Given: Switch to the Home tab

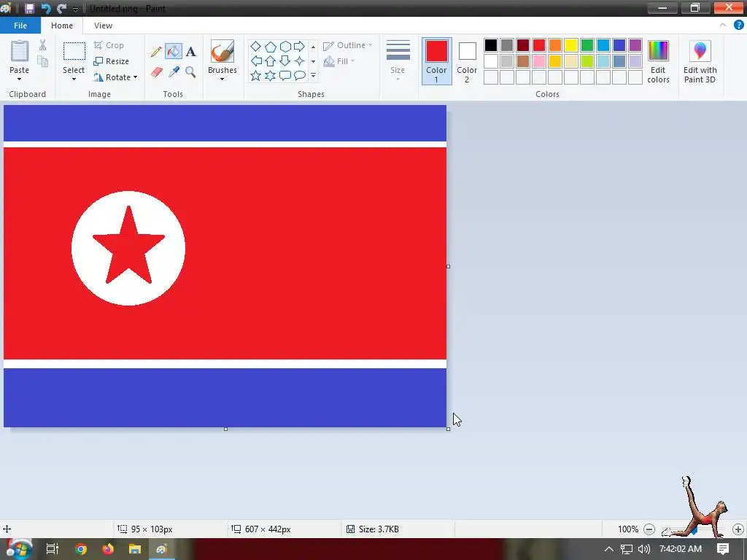Looking at the screenshot, I should click(x=62, y=26).
